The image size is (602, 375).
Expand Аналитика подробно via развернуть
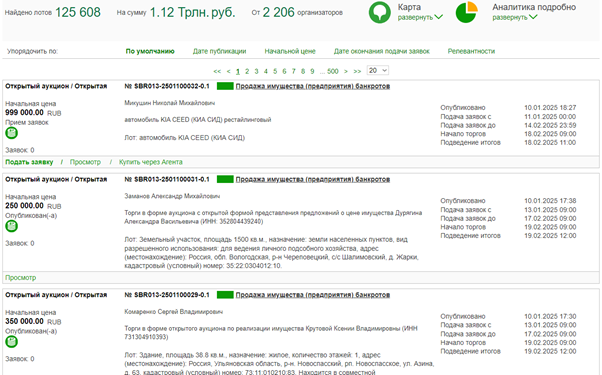tap(515, 17)
